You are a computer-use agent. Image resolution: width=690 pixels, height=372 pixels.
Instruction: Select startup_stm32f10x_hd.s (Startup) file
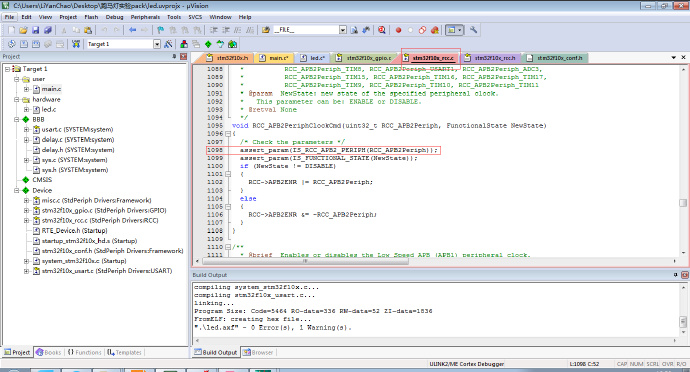(89, 241)
